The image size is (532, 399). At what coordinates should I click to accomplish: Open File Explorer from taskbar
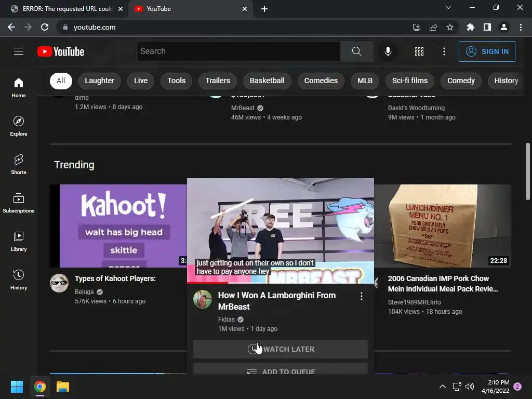[63, 387]
